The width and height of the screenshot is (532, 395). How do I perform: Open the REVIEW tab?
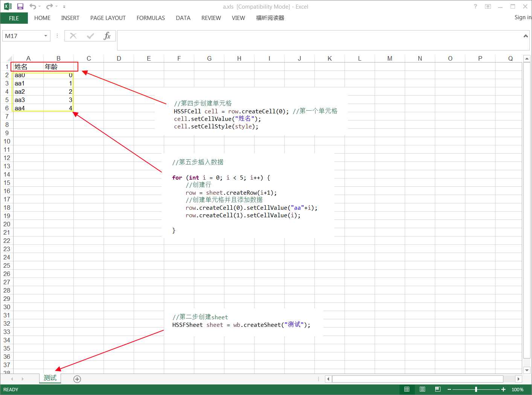pos(211,18)
